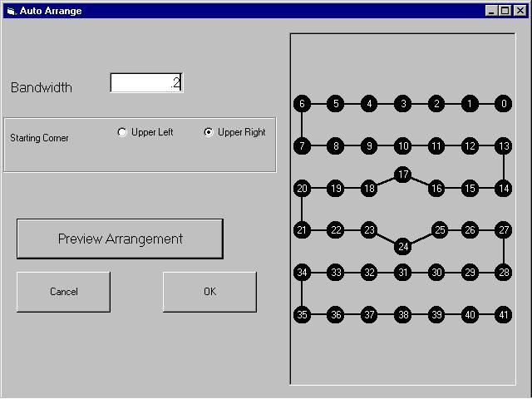Select the final node 41

click(x=504, y=314)
